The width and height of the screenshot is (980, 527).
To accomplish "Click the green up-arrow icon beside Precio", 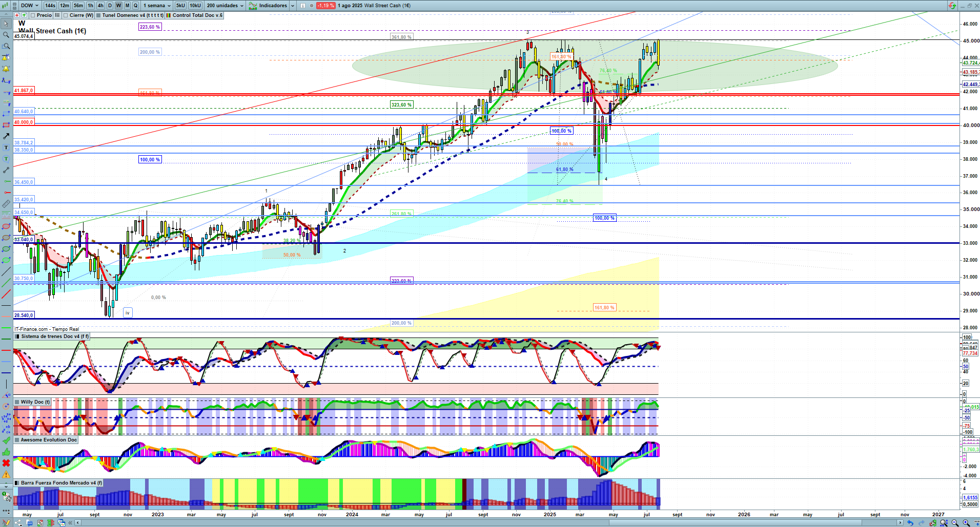I will (24, 15).
